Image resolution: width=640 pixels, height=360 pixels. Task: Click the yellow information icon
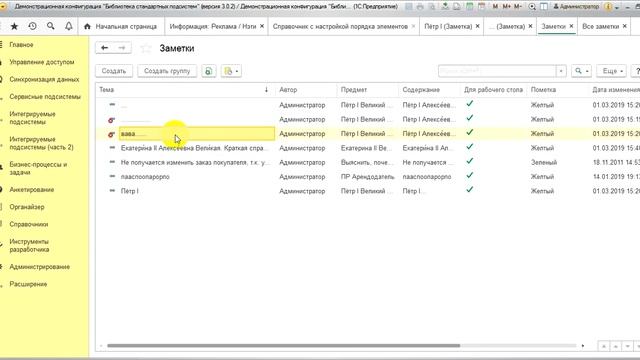click(608, 7)
